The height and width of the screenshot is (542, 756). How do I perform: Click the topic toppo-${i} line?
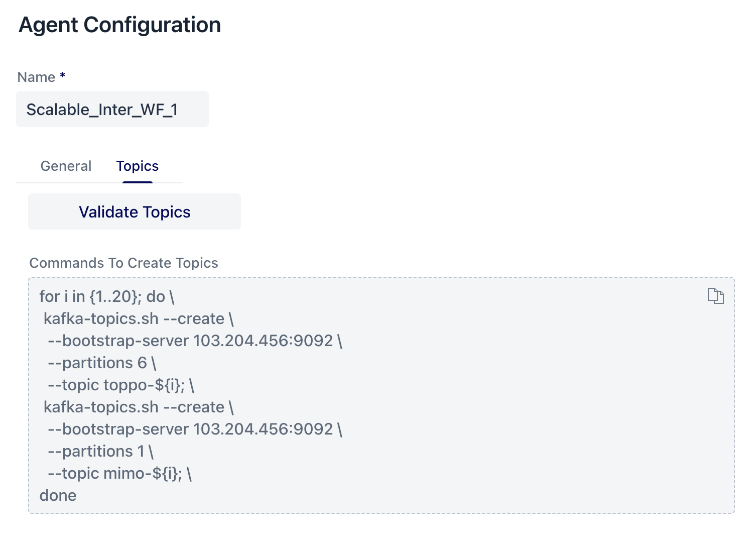(120, 384)
